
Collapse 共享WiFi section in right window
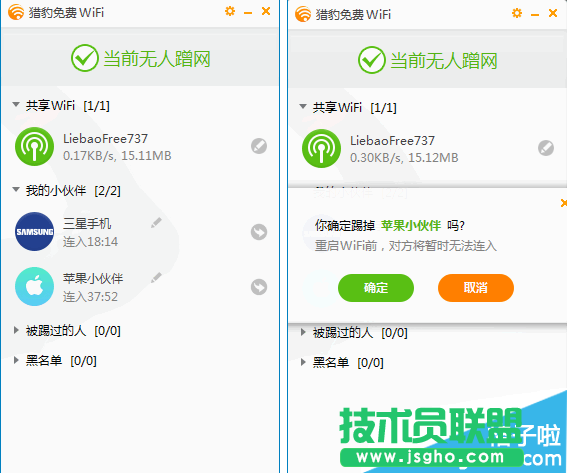303,106
